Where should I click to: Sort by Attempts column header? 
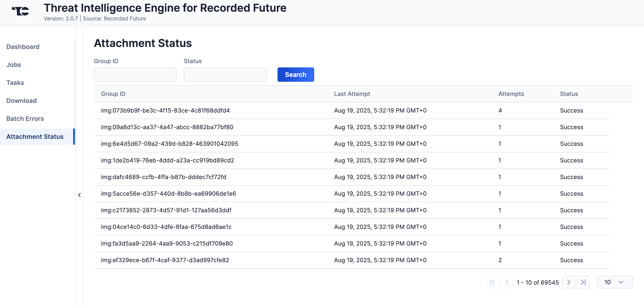point(511,94)
